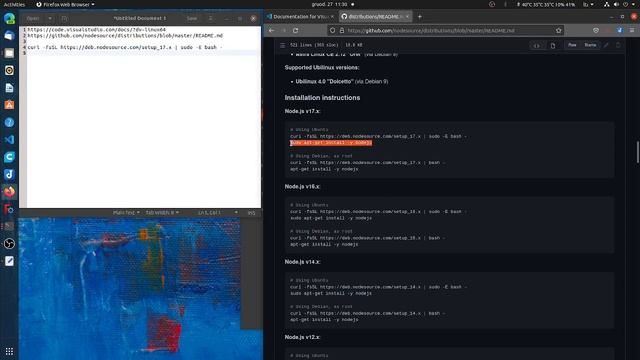Copy raw contents icon on GitHub
The height and width of the screenshot is (360, 640).
pyautogui.click(x=553, y=45)
